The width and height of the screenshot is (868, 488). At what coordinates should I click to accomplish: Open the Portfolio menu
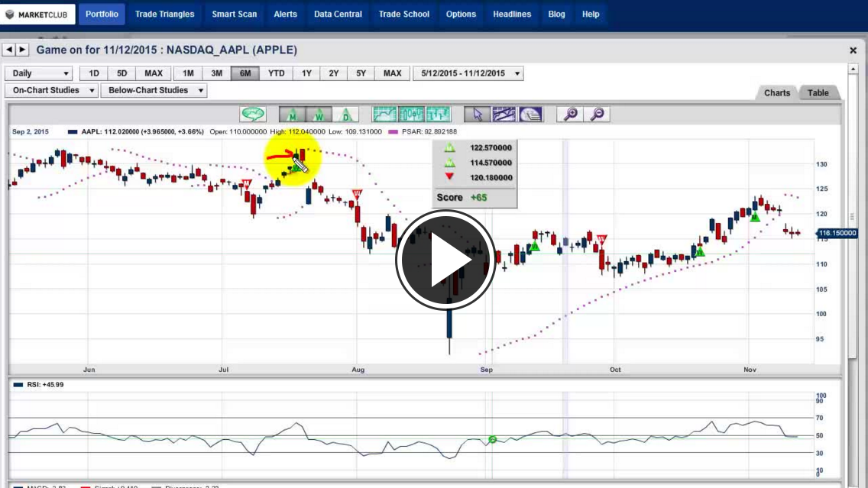(x=102, y=15)
